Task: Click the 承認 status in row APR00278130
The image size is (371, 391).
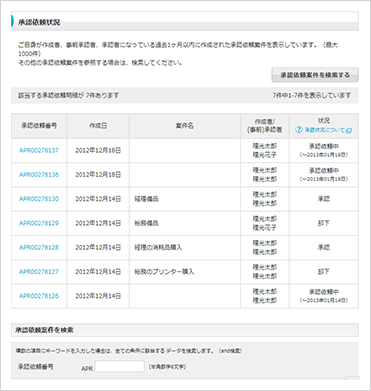Action: coord(324,199)
